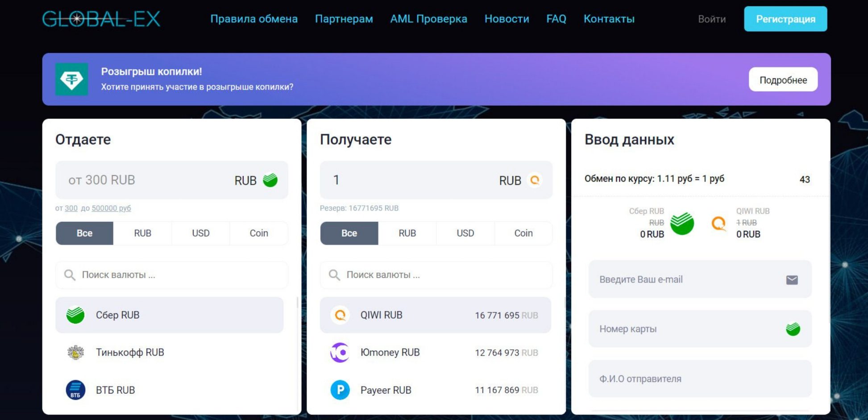Focus Поиск валюты field in Получаете
The image size is (868, 420).
point(436,275)
